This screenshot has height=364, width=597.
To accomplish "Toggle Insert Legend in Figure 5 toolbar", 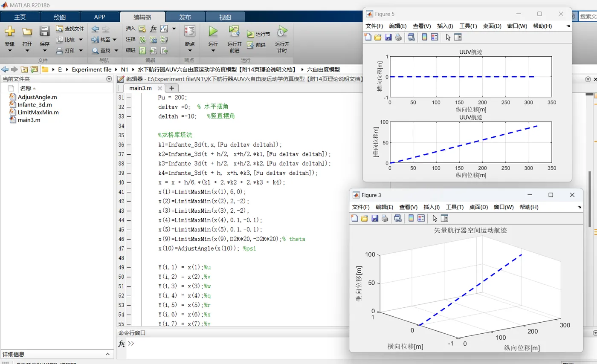I will click(435, 37).
